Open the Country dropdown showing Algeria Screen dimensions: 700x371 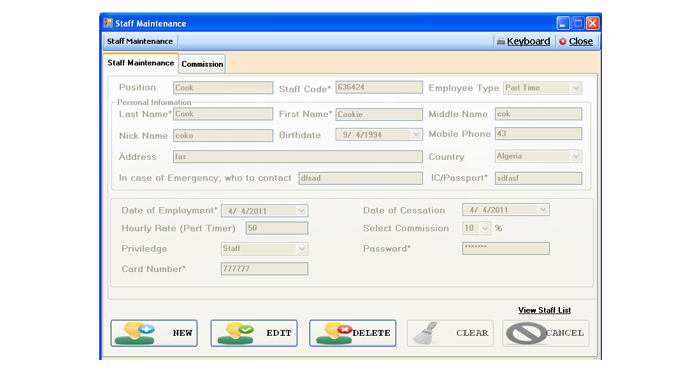(x=576, y=156)
